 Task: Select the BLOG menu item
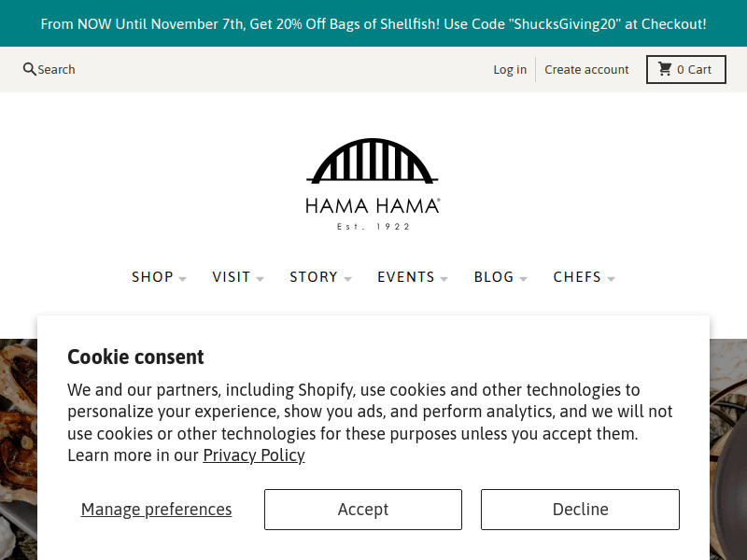(494, 277)
